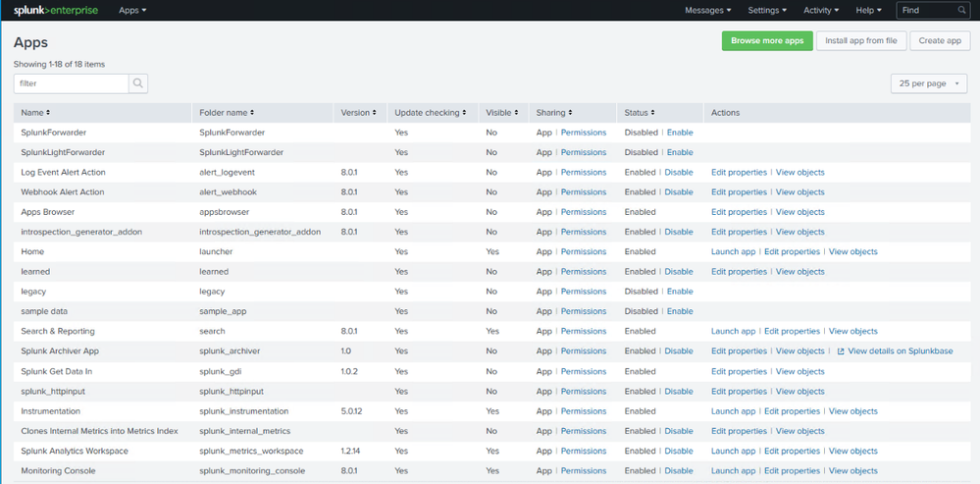Open Permissions for Home app

tap(584, 252)
